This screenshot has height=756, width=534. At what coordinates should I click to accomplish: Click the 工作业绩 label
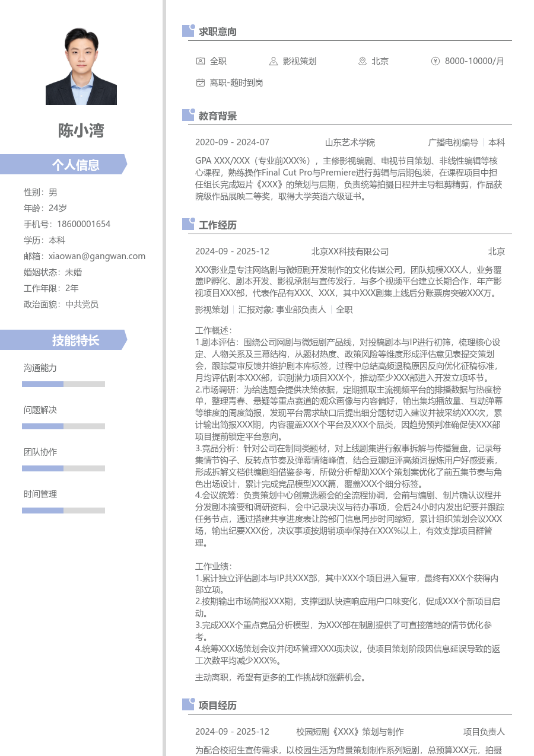[x=214, y=566]
